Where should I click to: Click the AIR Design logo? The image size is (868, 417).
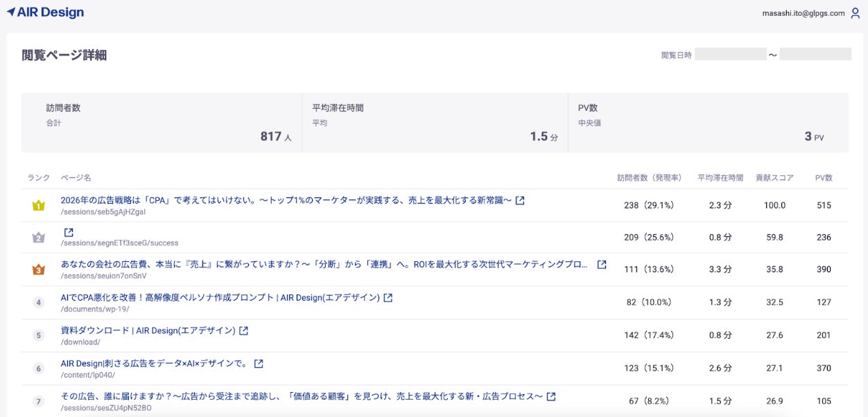point(45,12)
